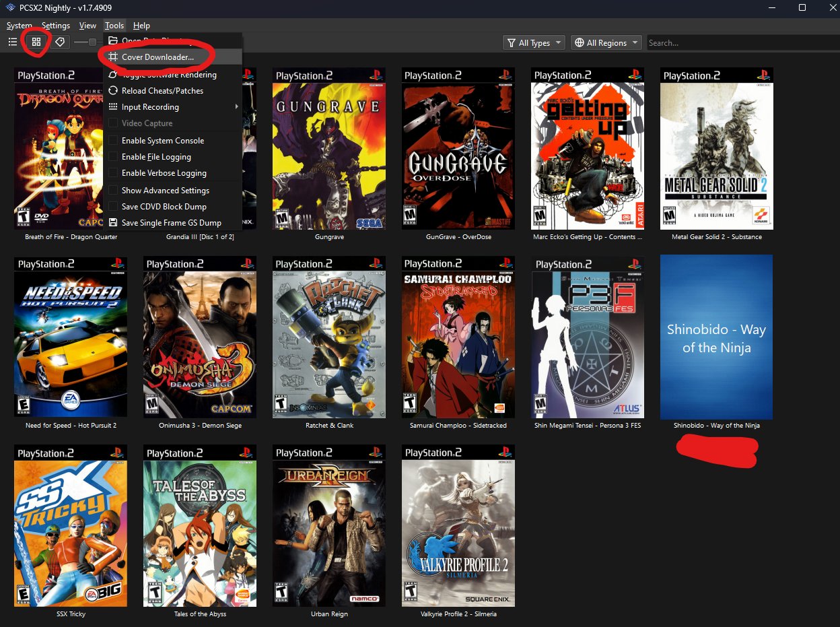Switch to game list view icon
The width and height of the screenshot is (840, 627).
(13, 42)
